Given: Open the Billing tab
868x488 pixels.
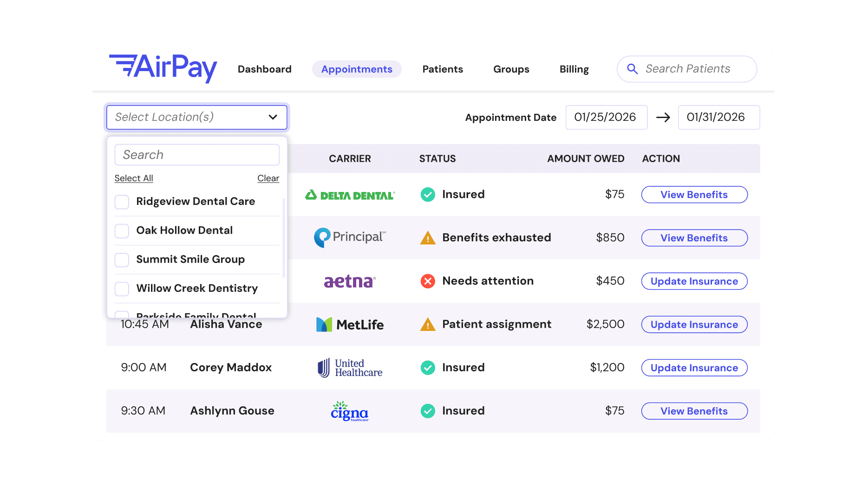Looking at the screenshot, I should pyautogui.click(x=574, y=69).
